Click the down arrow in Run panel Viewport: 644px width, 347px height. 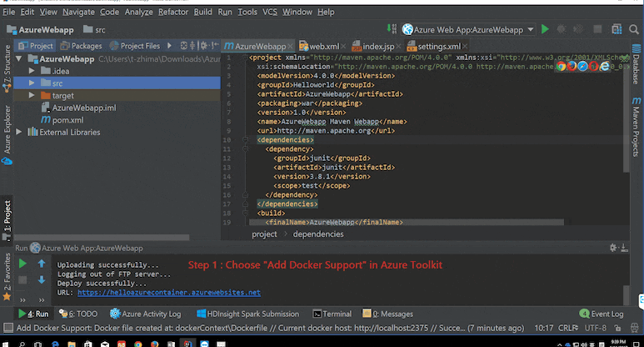[x=42, y=279]
